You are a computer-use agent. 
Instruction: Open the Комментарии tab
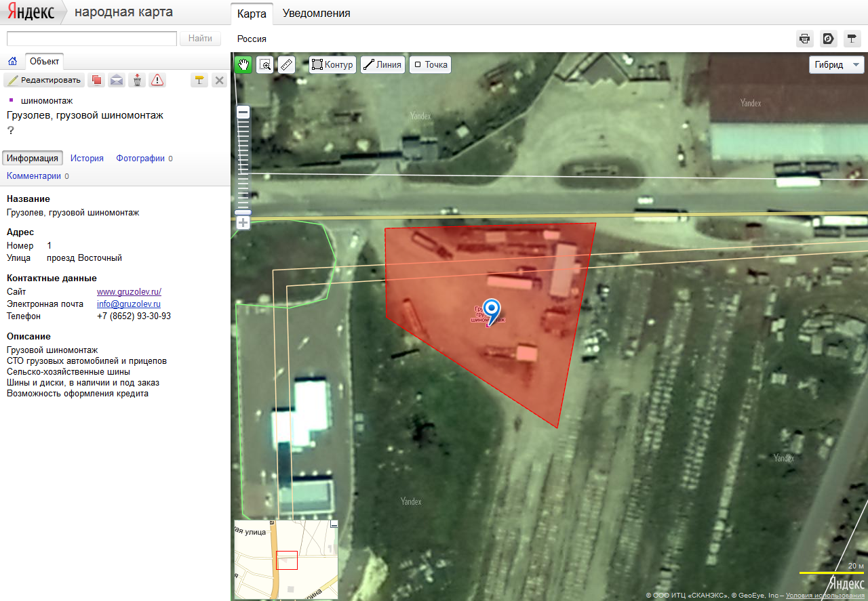34,175
